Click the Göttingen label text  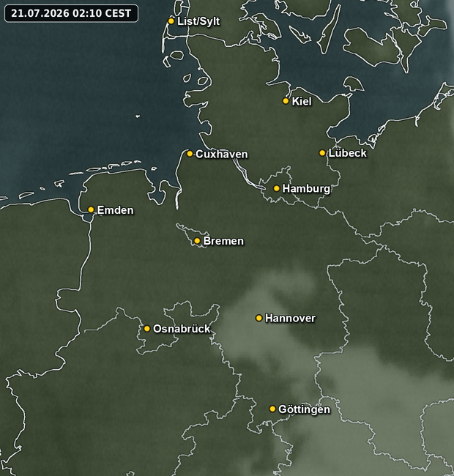pos(304,409)
